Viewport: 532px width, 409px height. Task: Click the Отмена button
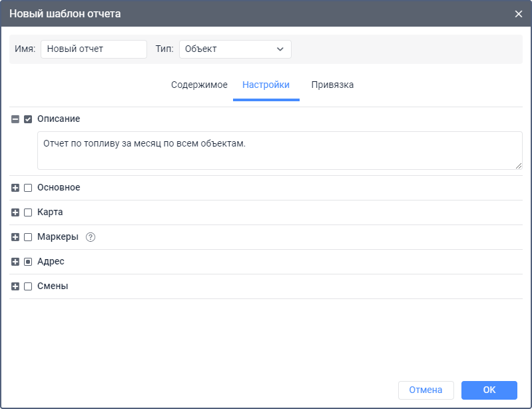(425, 390)
